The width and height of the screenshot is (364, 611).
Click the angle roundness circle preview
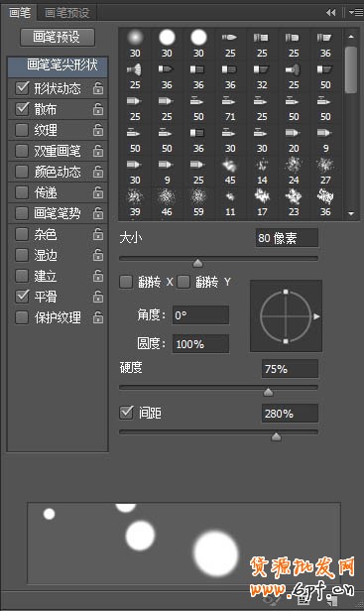[x=286, y=316]
